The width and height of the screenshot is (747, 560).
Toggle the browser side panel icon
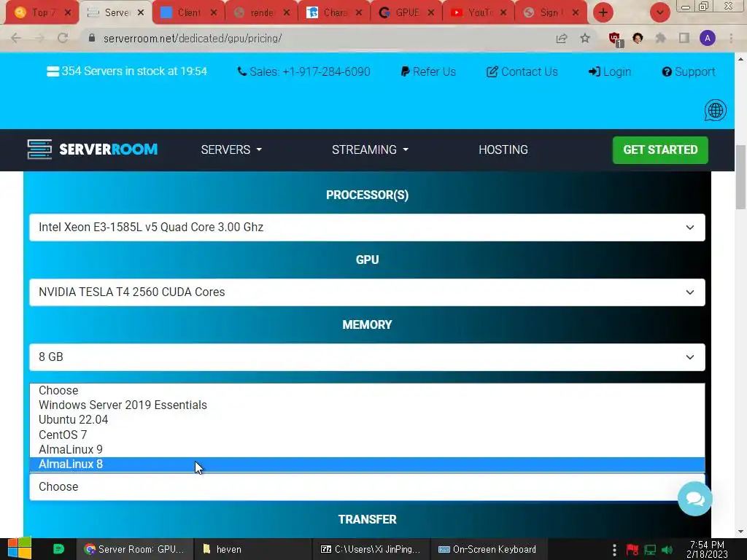pos(684,38)
